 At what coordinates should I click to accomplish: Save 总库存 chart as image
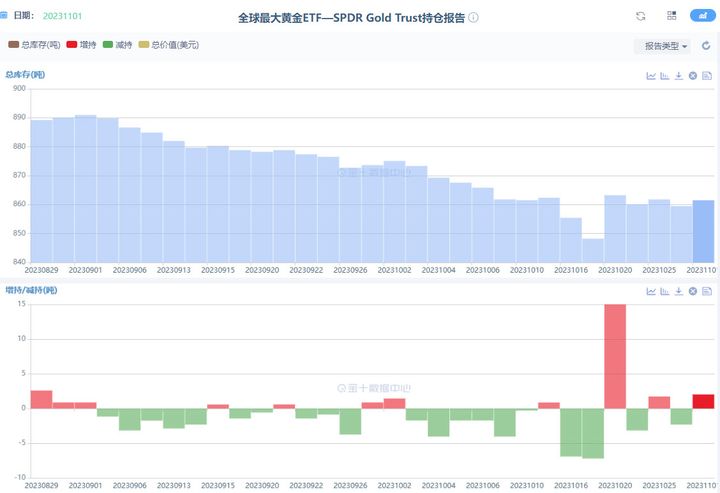pos(706,76)
